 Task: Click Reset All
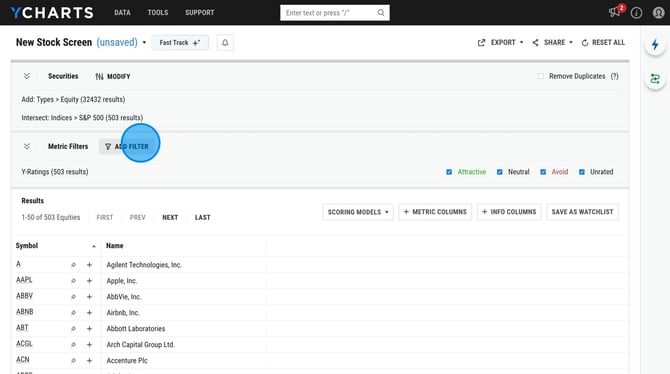[603, 42]
